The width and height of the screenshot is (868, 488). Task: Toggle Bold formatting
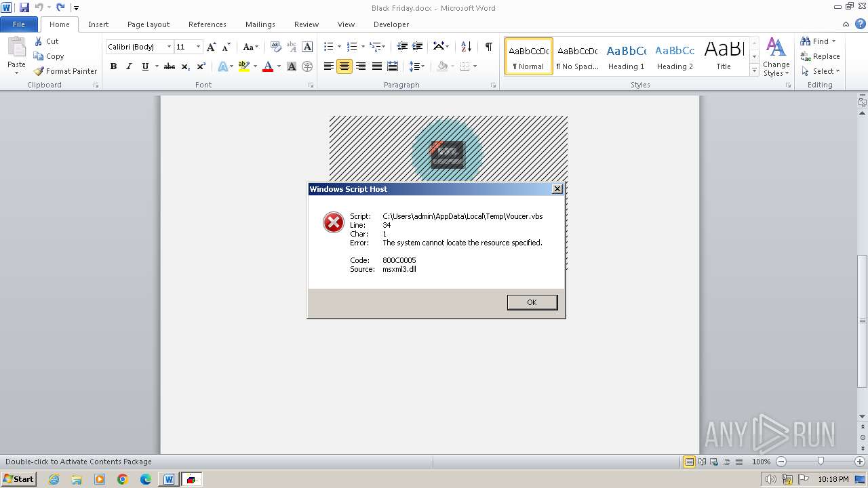coord(113,66)
